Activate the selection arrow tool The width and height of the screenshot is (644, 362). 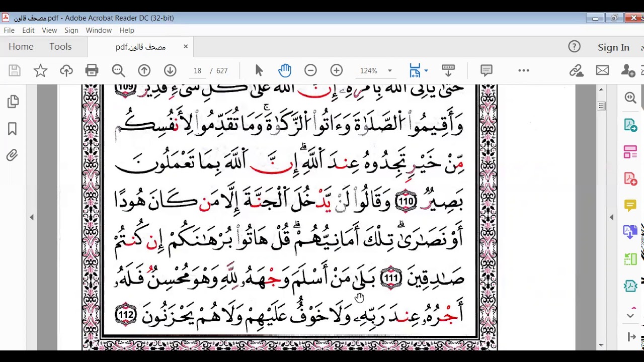pyautogui.click(x=259, y=70)
